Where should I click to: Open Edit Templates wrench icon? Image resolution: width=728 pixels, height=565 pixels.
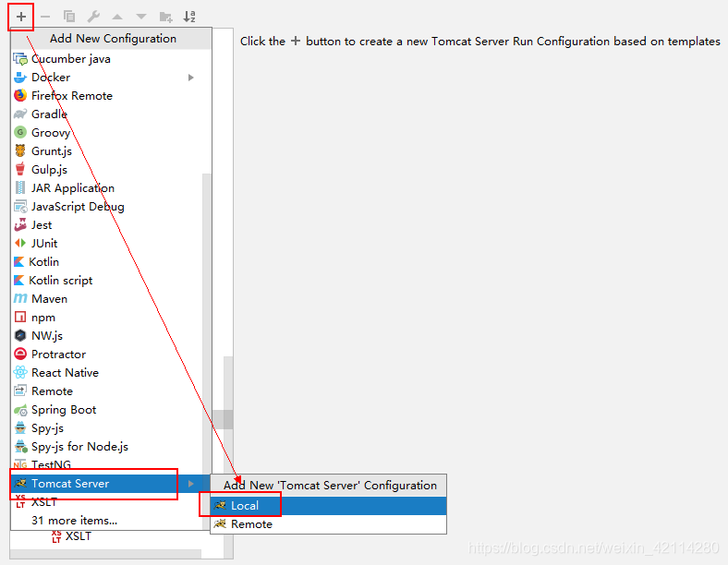(93, 17)
